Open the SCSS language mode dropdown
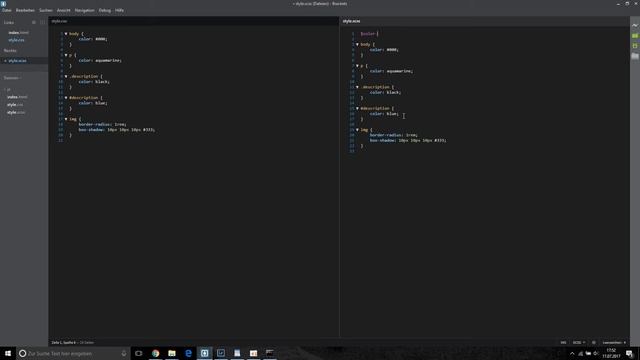This screenshot has width=640, height=360. pos(579,342)
